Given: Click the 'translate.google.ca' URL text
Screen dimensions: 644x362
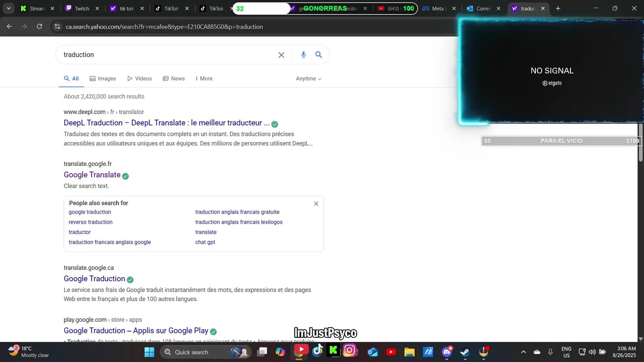Looking at the screenshot, I should [x=89, y=268].
